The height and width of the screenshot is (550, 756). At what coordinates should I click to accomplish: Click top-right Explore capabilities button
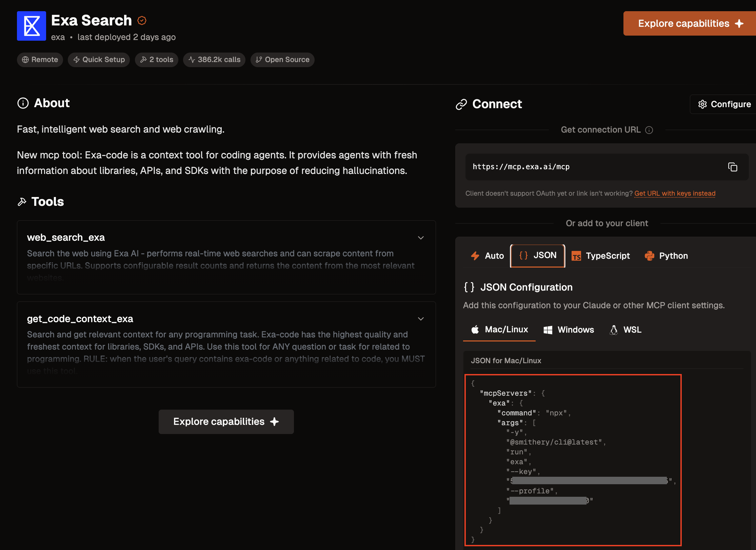(x=690, y=23)
